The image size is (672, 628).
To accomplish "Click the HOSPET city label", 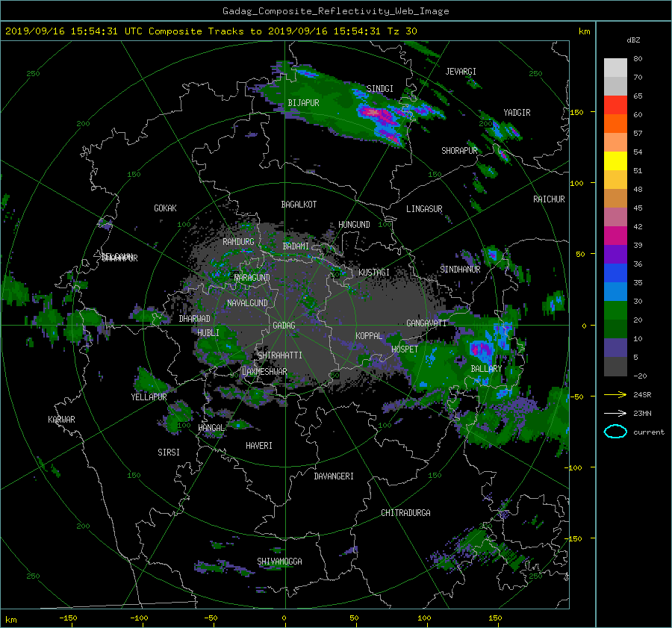I will click(405, 349).
